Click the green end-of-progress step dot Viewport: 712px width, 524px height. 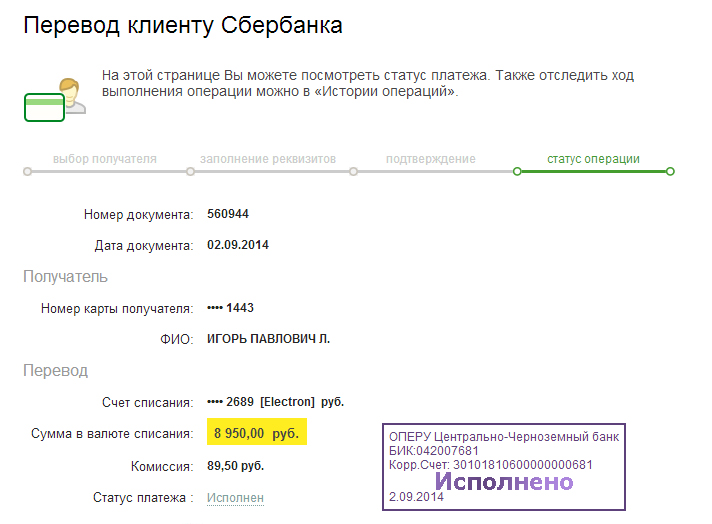[x=670, y=171]
